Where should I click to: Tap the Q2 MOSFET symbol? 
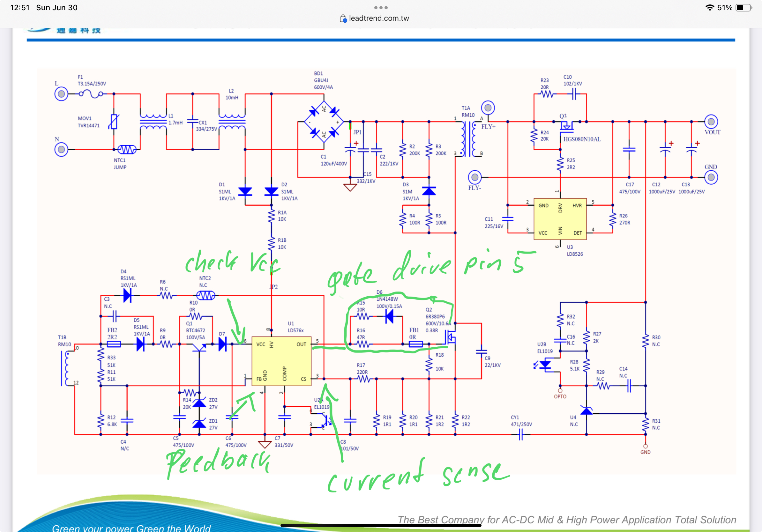451,338
